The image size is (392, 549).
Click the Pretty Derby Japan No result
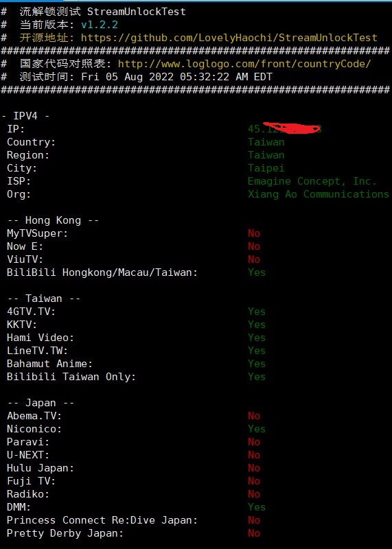point(254,533)
